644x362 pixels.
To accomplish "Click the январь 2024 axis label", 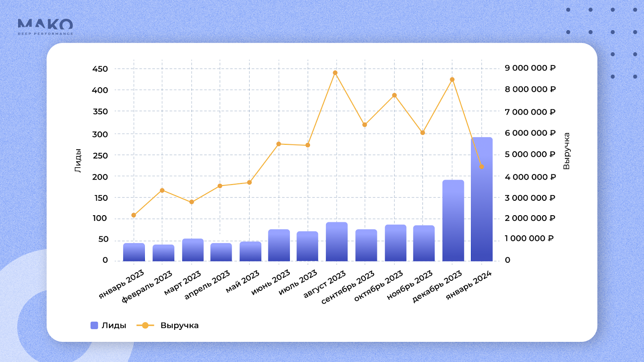I will pos(469,285).
